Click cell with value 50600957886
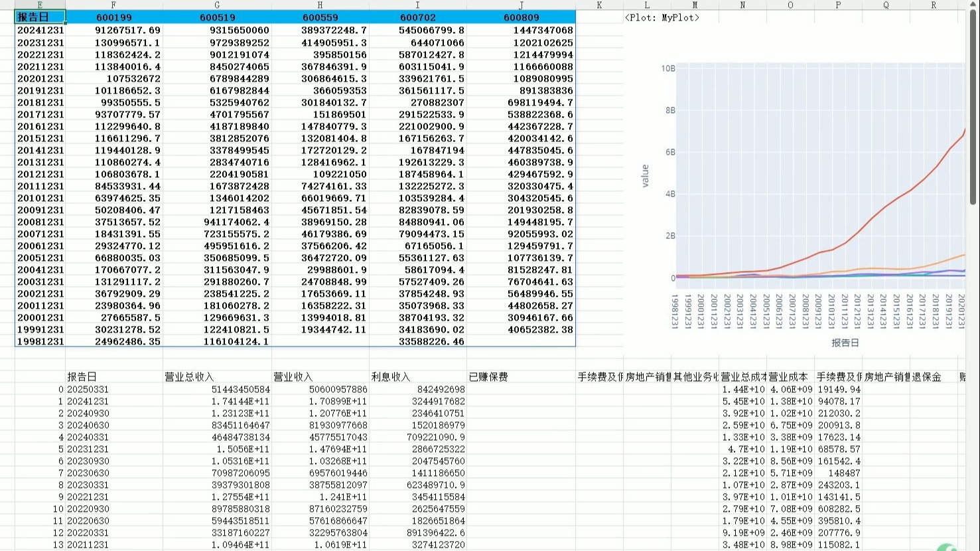This screenshot has width=980, height=551. (x=320, y=389)
